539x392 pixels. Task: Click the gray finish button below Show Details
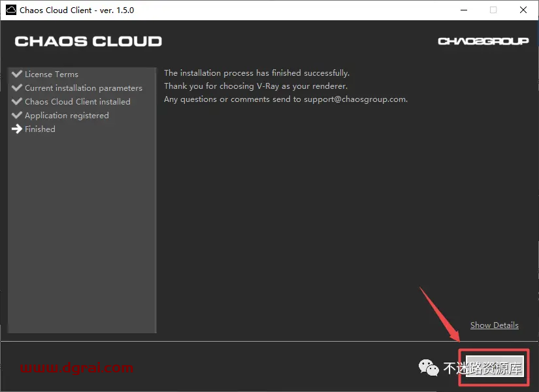point(495,367)
